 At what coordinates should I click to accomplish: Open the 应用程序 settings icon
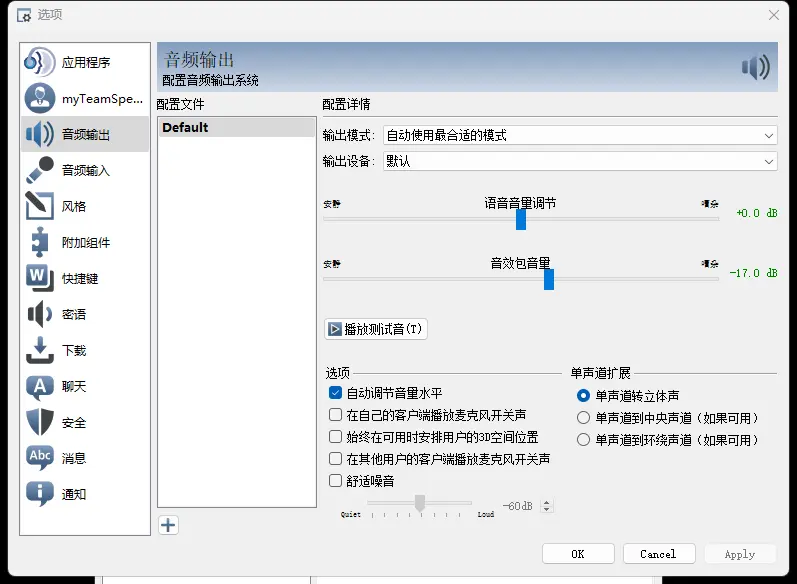39,63
